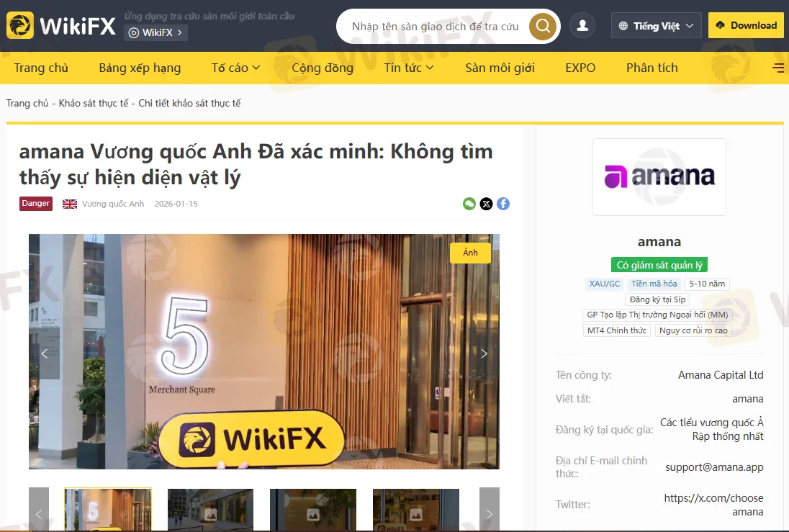Select the second photo thumbnail
The height and width of the screenshot is (532, 789).
[210, 510]
